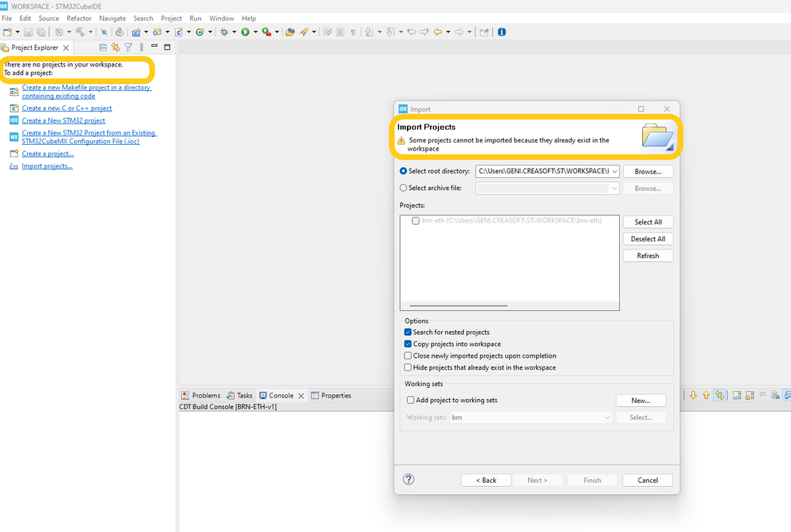Screen dimensions: 791x532
Task: Open the Back history dropdown arrow
Action: (448, 32)
